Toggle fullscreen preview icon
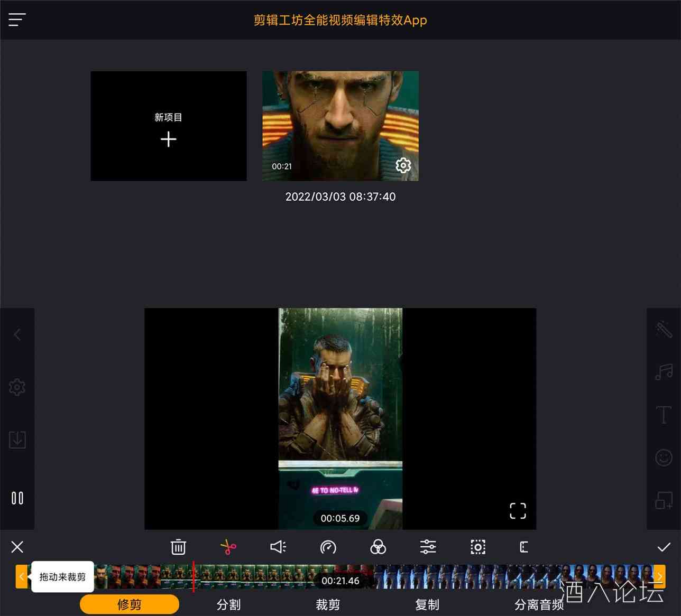This screenshot has height=616, width=681. [x=518, y=511]
